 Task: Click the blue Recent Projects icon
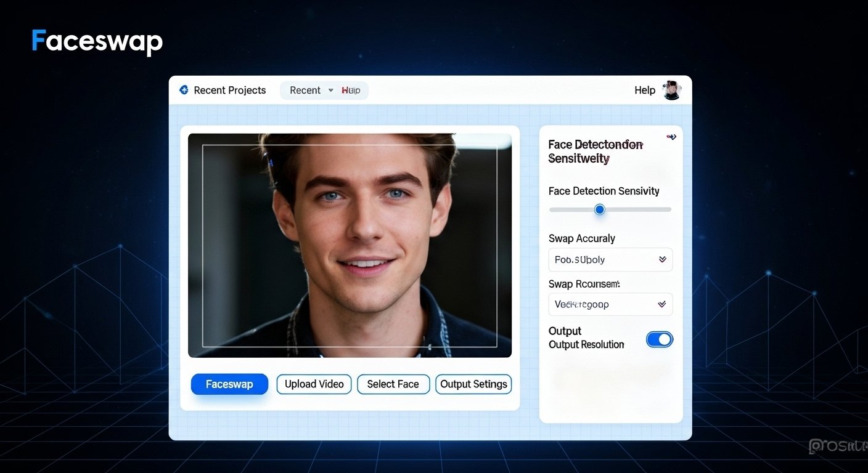tap(184, 89)
